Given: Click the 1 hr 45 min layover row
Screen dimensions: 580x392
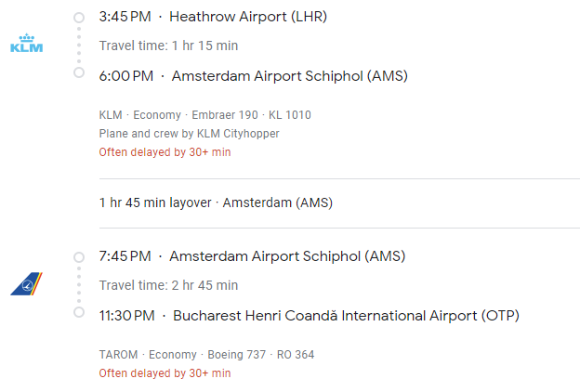Looking at the screenshot, I should coord(216,203).
